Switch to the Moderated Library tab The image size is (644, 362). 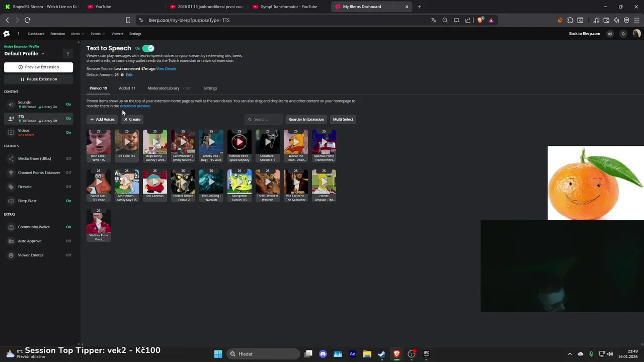tap(169, 88)
